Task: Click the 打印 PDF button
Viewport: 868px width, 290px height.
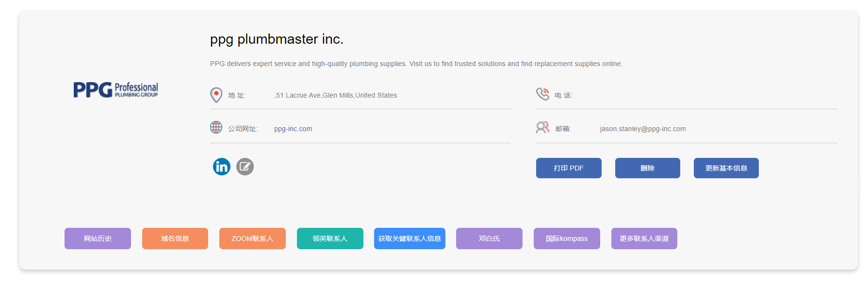Action: pos(569,168)
